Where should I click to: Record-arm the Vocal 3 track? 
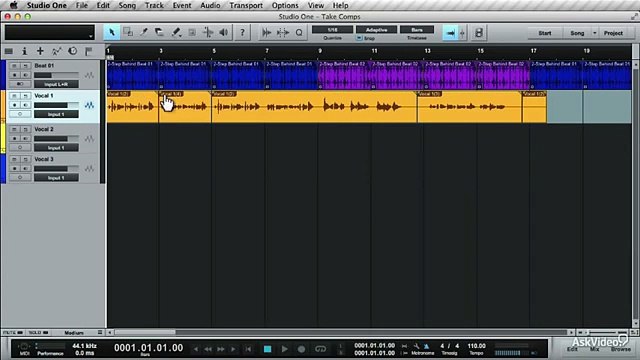(x=14, y=169)
